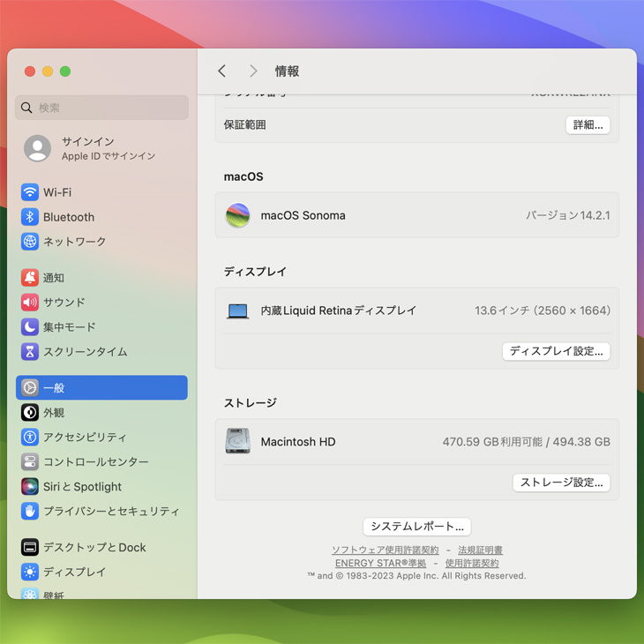Open Siri と Spotlight icon
Viewport: 644px width, 644px height.
(30, 487)
